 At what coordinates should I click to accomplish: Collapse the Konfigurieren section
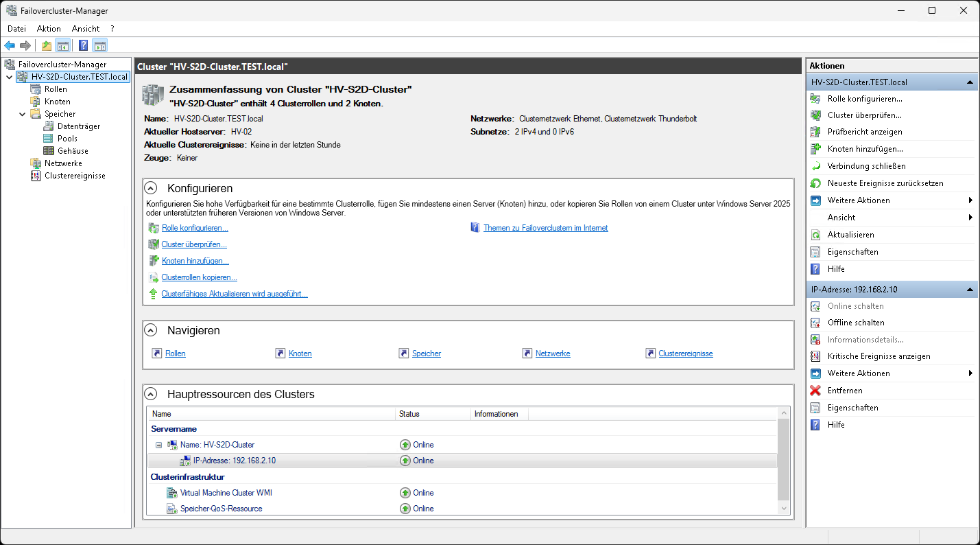coord(152,188)
